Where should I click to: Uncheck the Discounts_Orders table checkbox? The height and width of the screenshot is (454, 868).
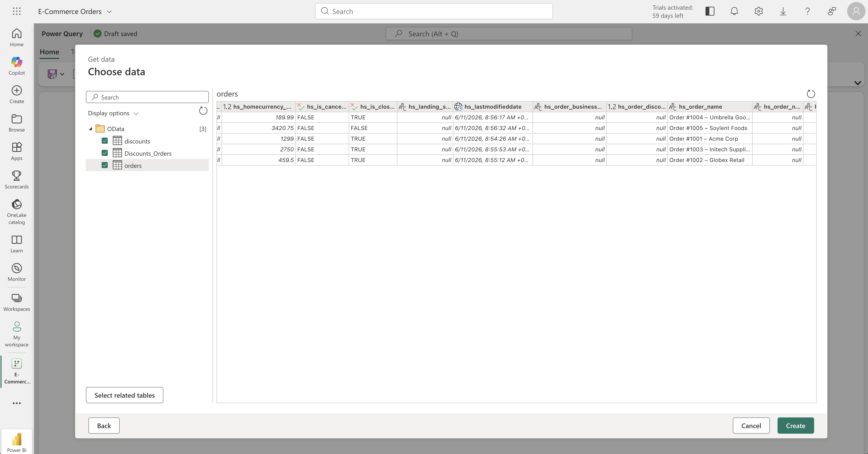104,153
